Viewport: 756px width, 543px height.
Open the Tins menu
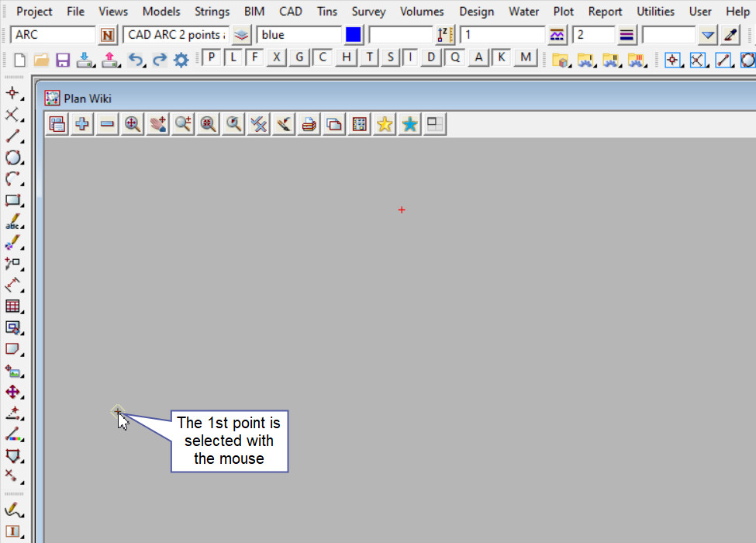tap(326, 12)
